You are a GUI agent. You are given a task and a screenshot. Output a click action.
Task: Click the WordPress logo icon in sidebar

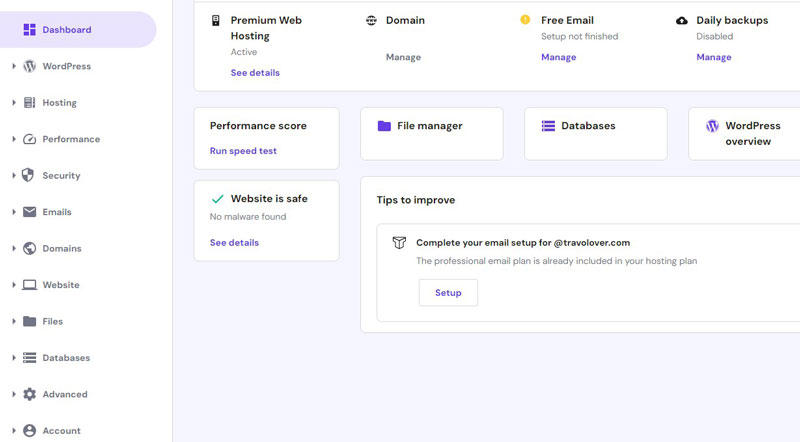29,66
